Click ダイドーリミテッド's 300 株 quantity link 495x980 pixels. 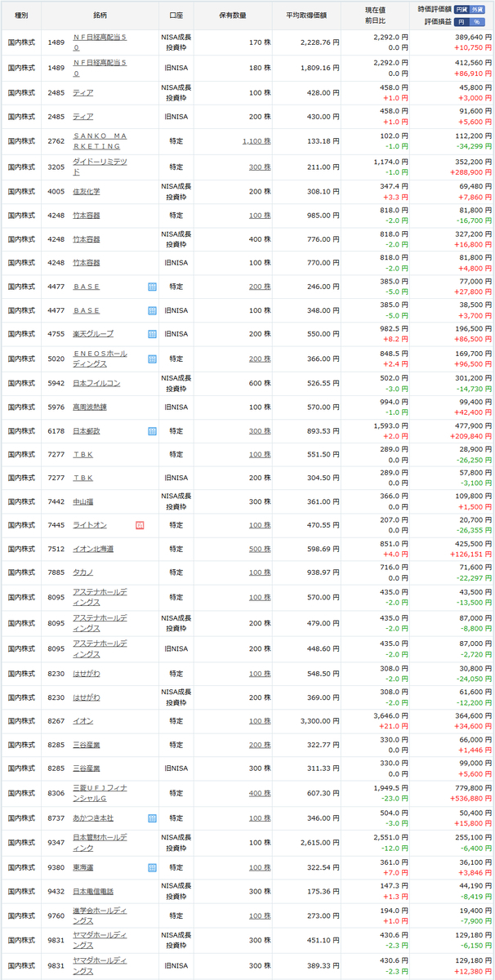click(x=261, y=167)
